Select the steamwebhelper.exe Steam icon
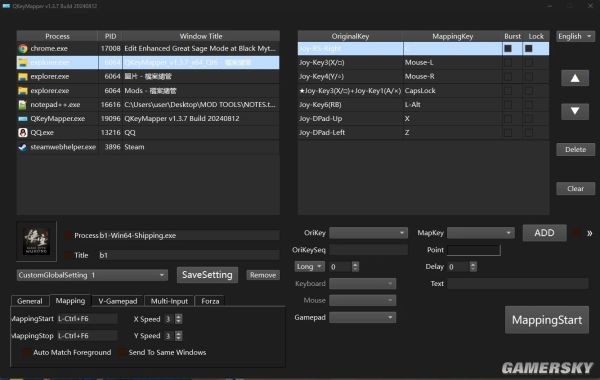Screen dimensions: 600x380 (x=23, y=147)
